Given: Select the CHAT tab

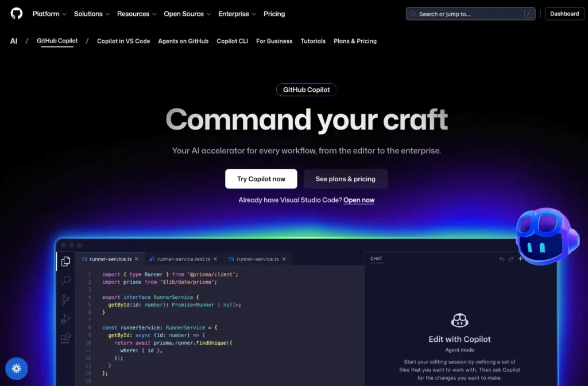Looking at the screenshot, I should (x=376, y=259).
